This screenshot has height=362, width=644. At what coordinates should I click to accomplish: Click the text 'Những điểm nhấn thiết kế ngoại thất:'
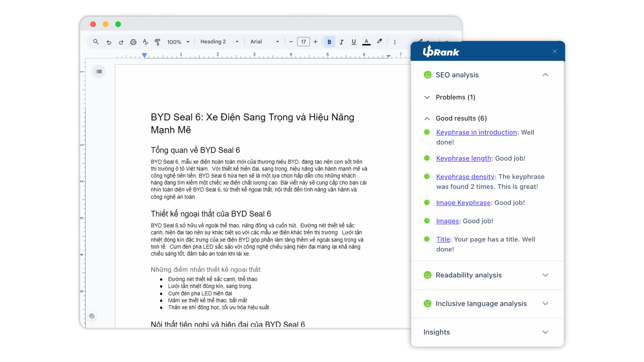click(206, 269)
